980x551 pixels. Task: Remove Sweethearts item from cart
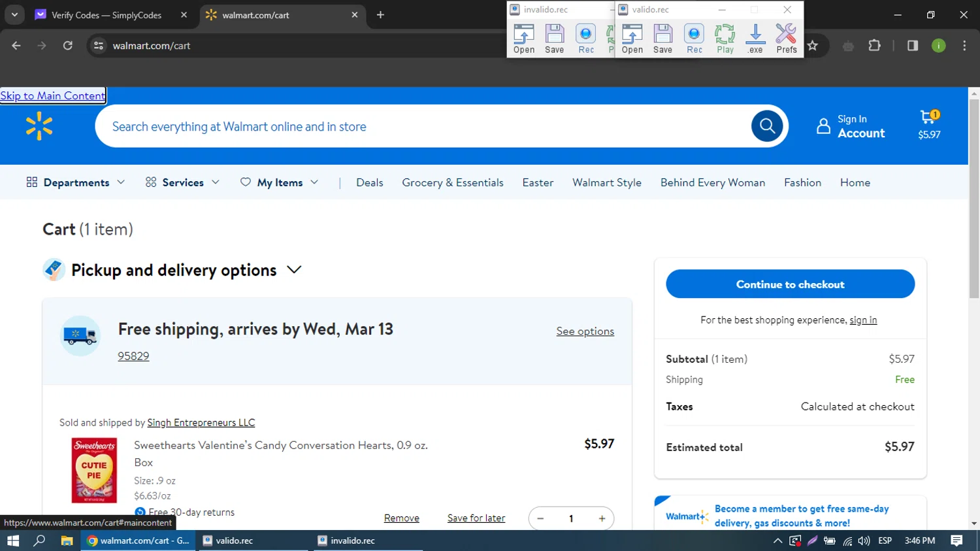[402, 518]
